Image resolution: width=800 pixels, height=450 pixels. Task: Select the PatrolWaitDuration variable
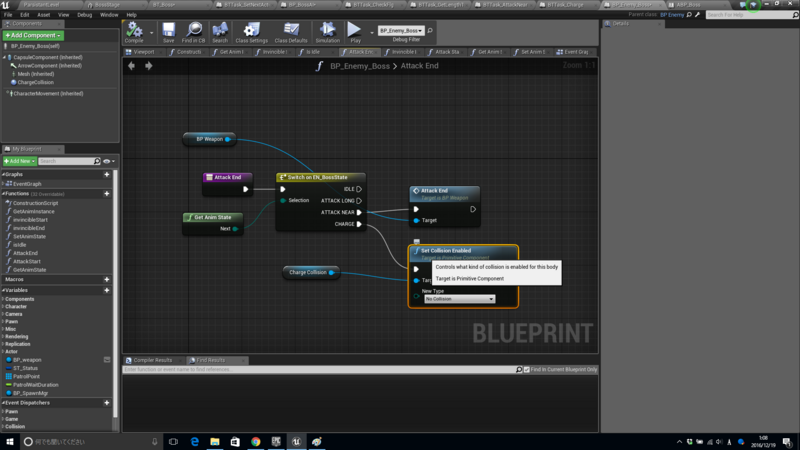[36, 385]
